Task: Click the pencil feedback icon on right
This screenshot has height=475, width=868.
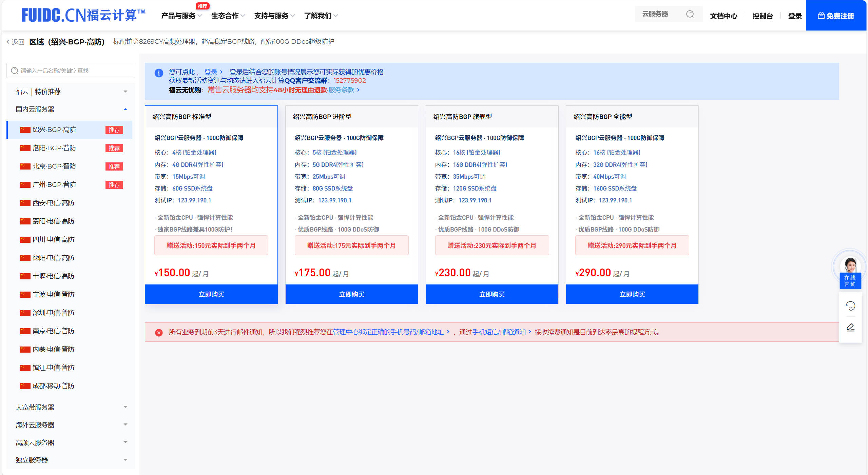Action: [x=850, y=328]
